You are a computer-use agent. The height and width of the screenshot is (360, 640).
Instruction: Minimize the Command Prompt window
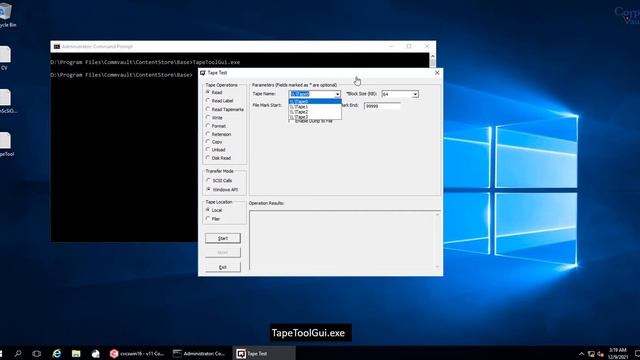click(x=391, y=47)
